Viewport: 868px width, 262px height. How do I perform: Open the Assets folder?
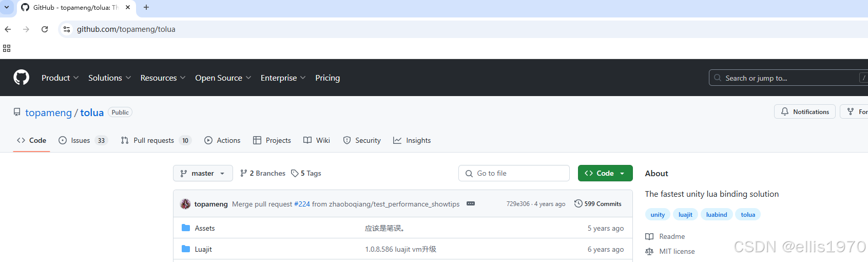pyautogui.click(x=205, y=228)
